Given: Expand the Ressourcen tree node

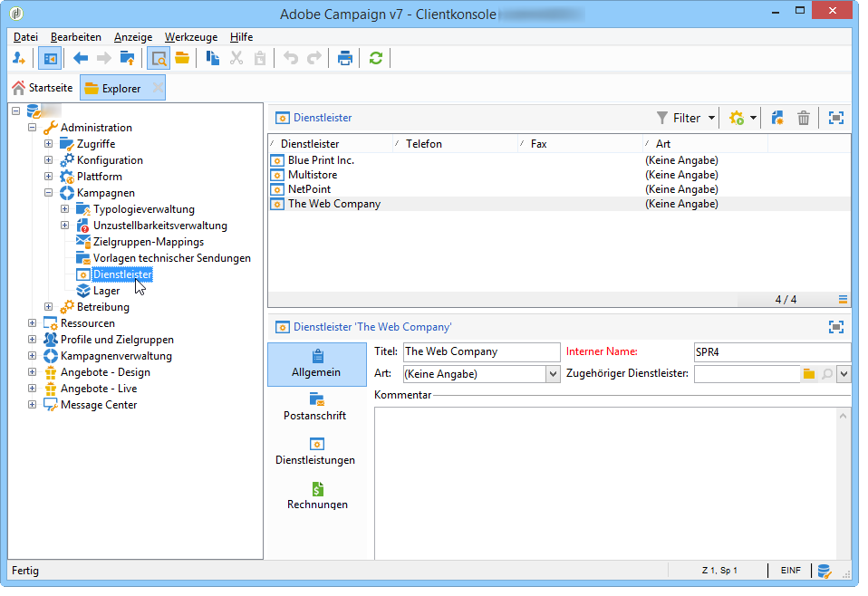Looking at the screenshot, I should click(32, 322).
